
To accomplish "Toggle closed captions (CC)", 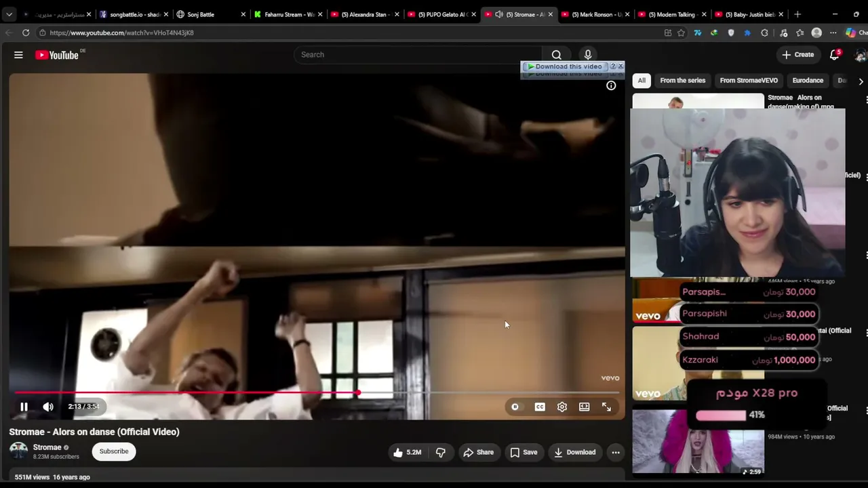I will (540, 407).
